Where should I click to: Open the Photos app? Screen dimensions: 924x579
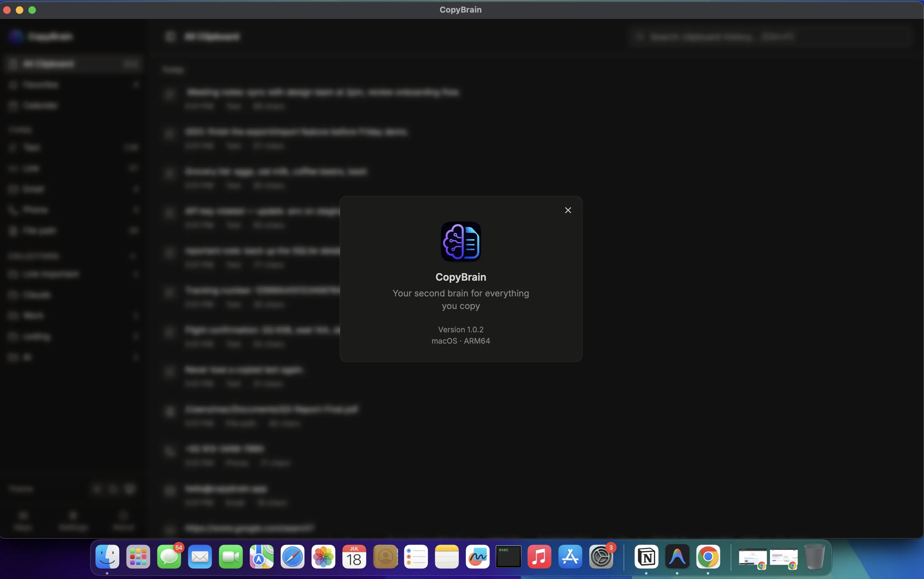coord(323,557)
